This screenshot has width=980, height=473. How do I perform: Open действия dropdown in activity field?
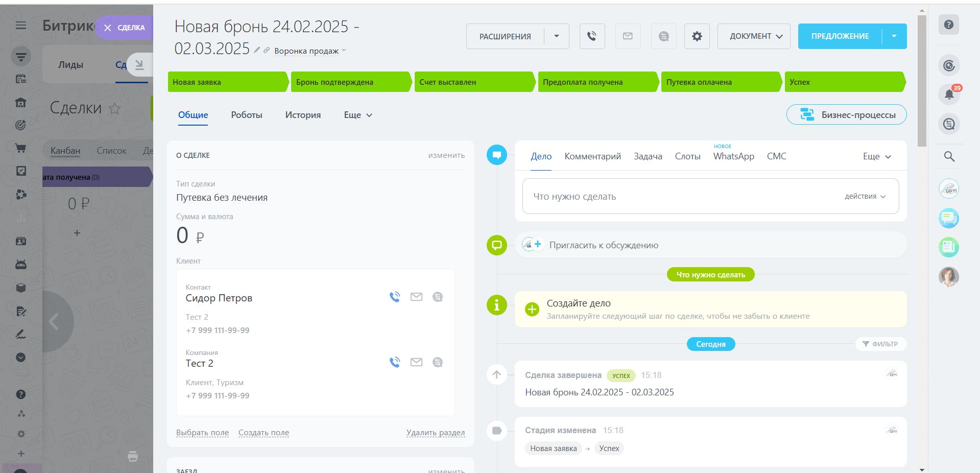[x=865, y=196]
